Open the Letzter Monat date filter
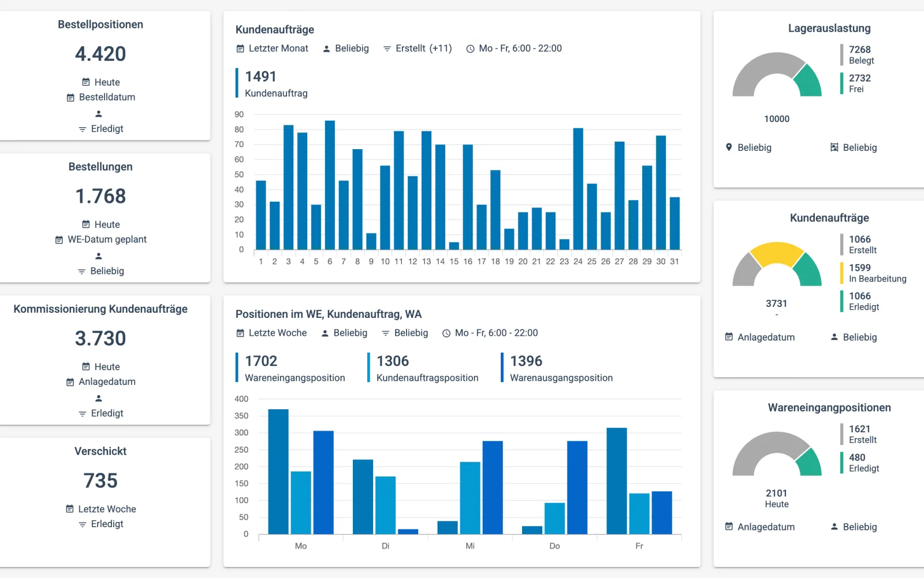Image resolution: width=924 pixels, height=578 pixels. click(272, 49)
